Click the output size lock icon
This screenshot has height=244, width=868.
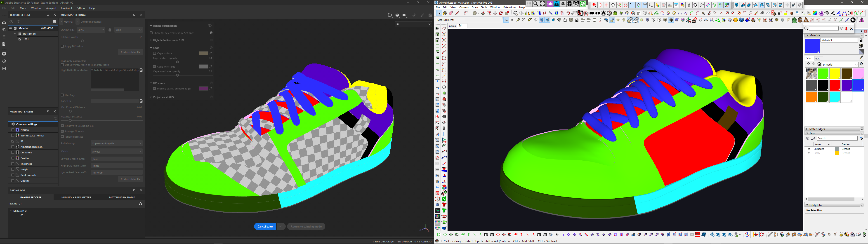110,30
